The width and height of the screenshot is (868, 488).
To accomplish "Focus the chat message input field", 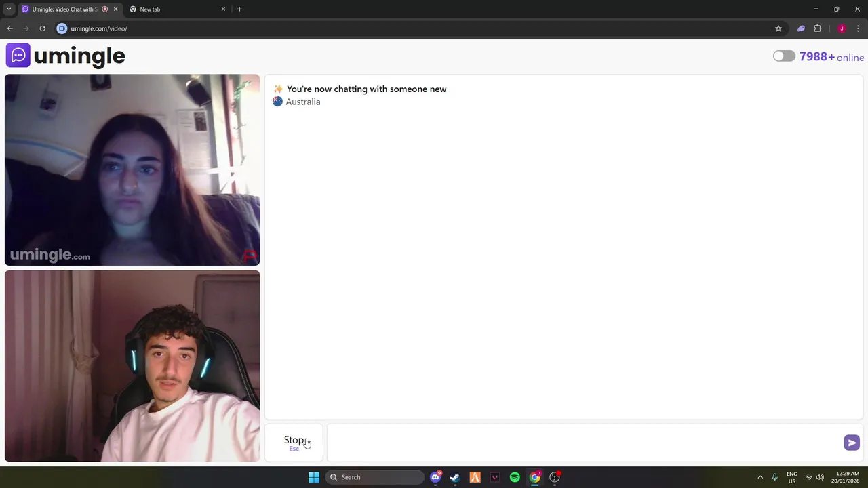I will [x=585, y=443].
